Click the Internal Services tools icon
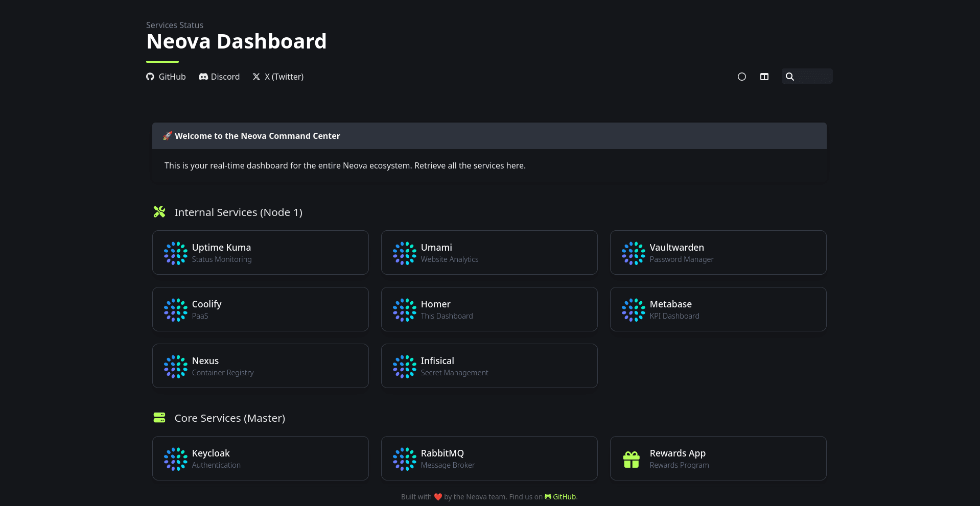Screen dimensions: 980x506 point(159,212)
